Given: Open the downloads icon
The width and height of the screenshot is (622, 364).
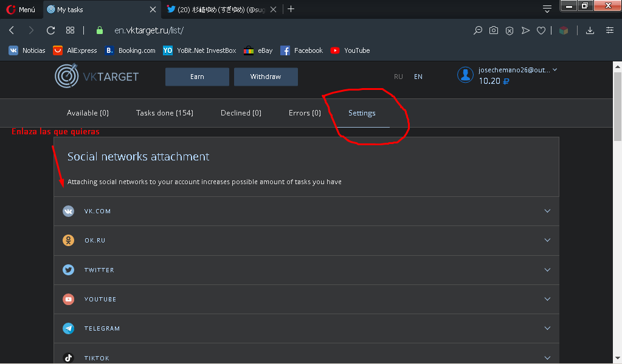Looking at the screenshot, I should click(x=590, y=30).
